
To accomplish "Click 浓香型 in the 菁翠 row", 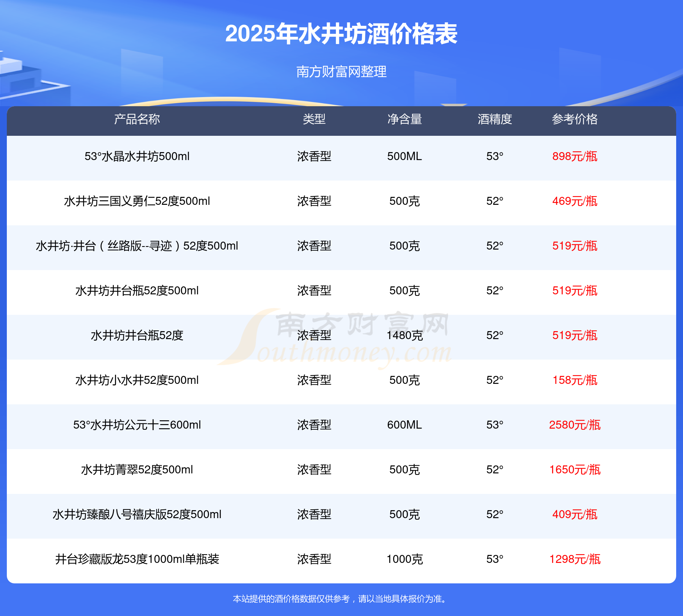I will pos(314,470).
